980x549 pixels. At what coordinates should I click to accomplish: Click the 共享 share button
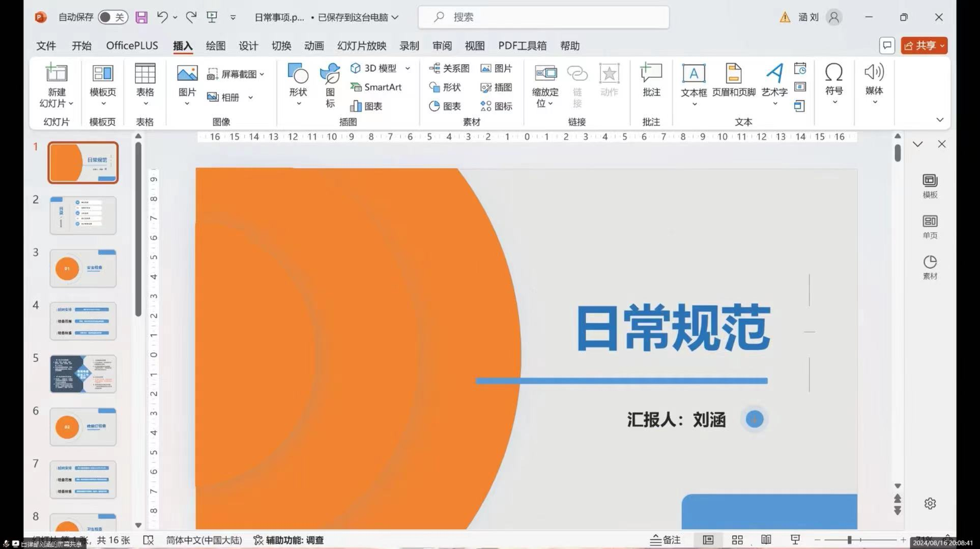[923, 46]
